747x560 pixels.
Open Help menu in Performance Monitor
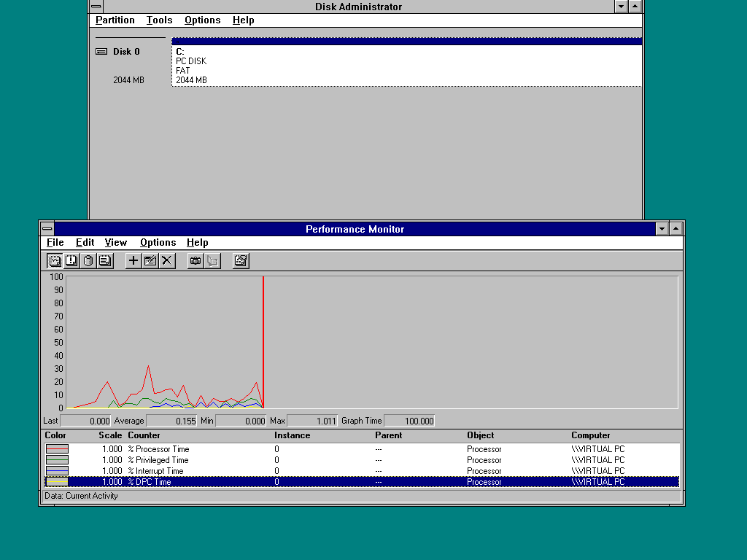pyautogui.click(x=197, y=242)
